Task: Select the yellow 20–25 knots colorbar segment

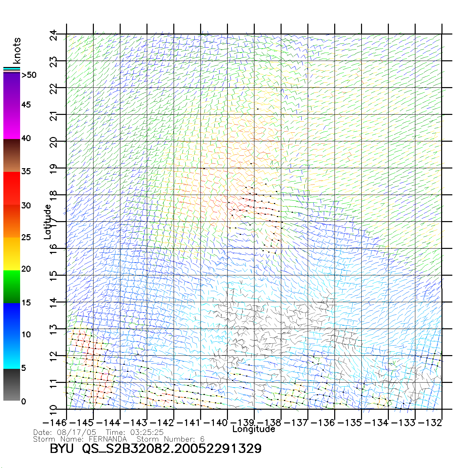Action: 12,254
